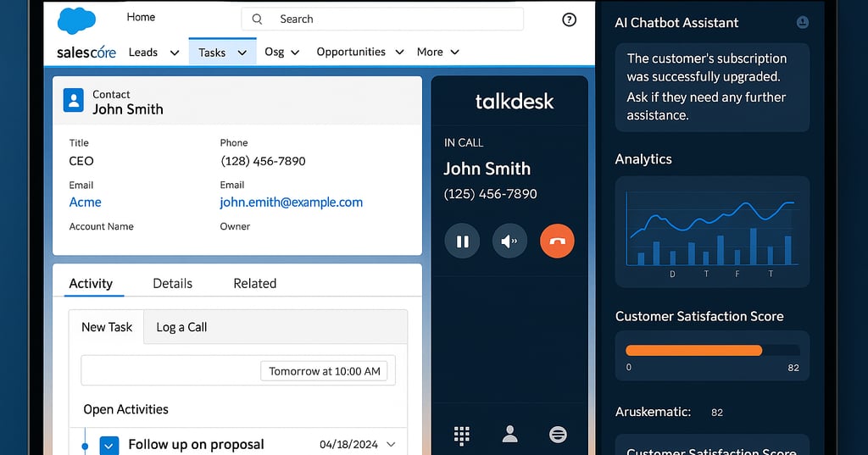868x455 pixels.
Task: Click the John Smith contact name heading
Action: (x=128, y=109)
